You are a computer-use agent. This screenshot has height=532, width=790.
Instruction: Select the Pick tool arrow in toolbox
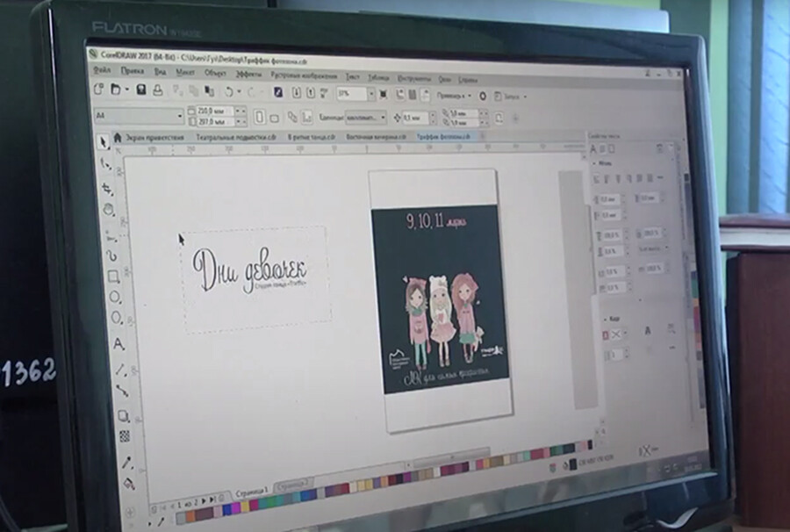tap(104, 142)
